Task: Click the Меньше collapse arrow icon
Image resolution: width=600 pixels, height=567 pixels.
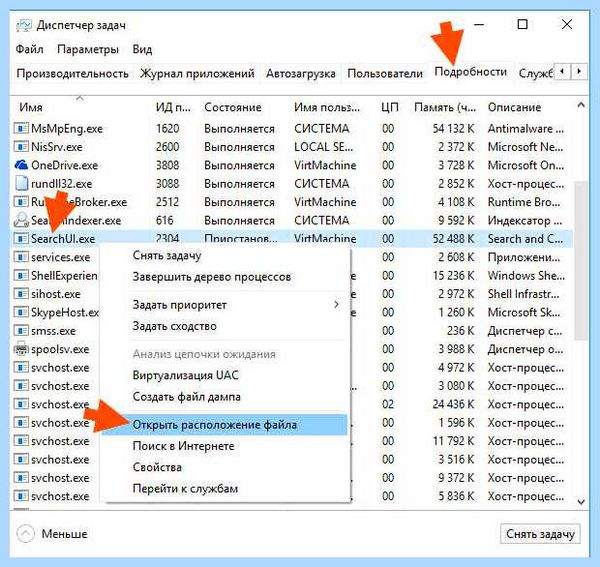Action: click(x=26, y=533)
